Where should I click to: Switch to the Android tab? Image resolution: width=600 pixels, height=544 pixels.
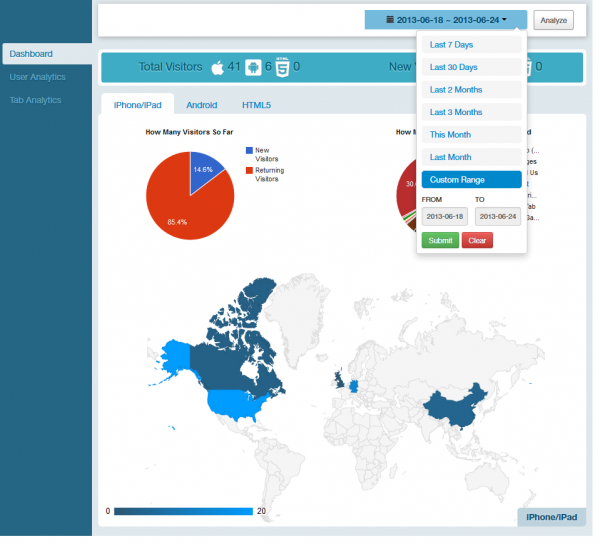point(201,104)
